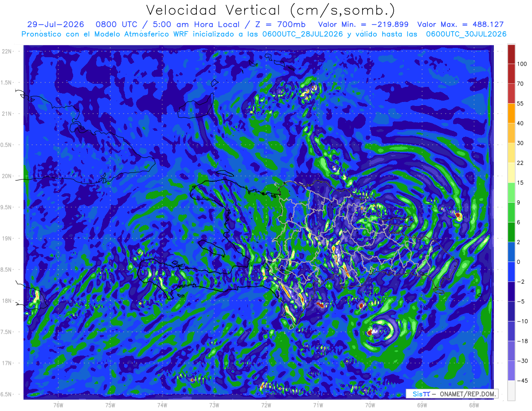Click the "69W" longitude label

point(422,405)
